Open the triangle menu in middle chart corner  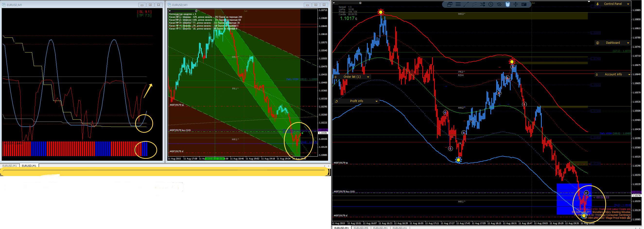[170, 11]
